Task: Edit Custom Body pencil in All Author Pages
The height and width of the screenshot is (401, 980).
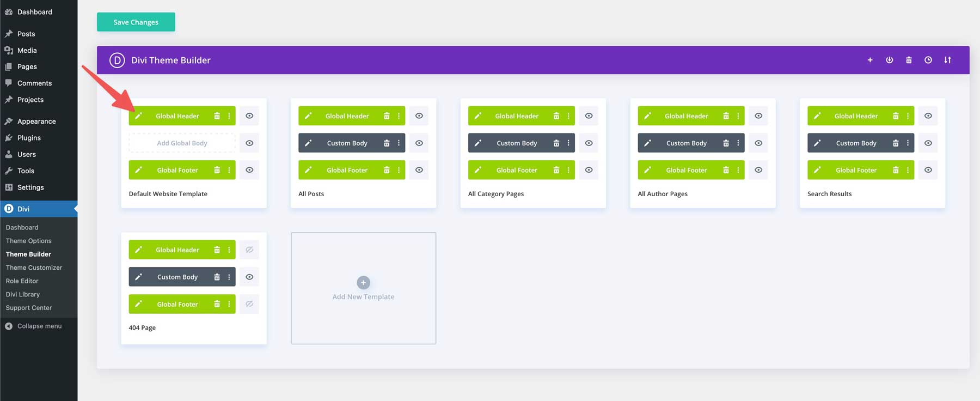Action: 647,143
